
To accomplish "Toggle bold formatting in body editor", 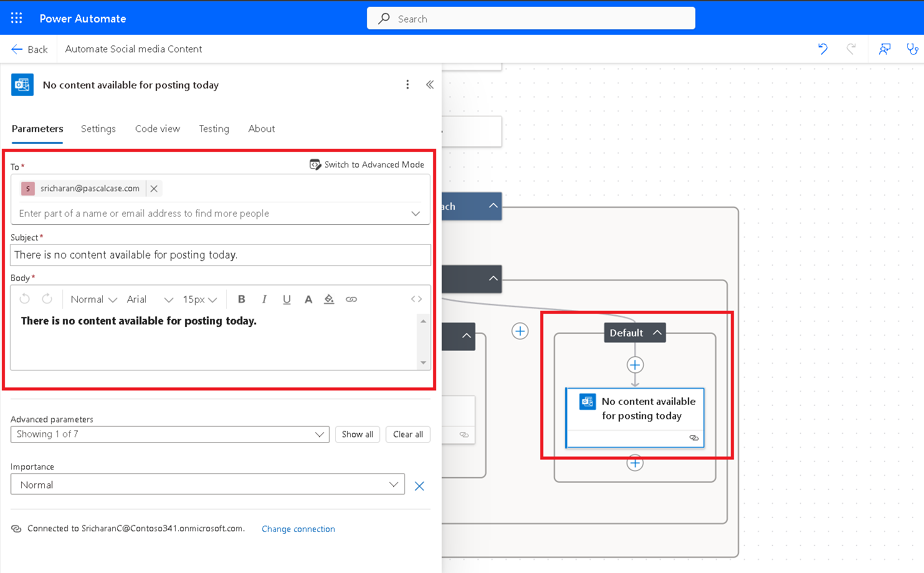I will point(242,300).
